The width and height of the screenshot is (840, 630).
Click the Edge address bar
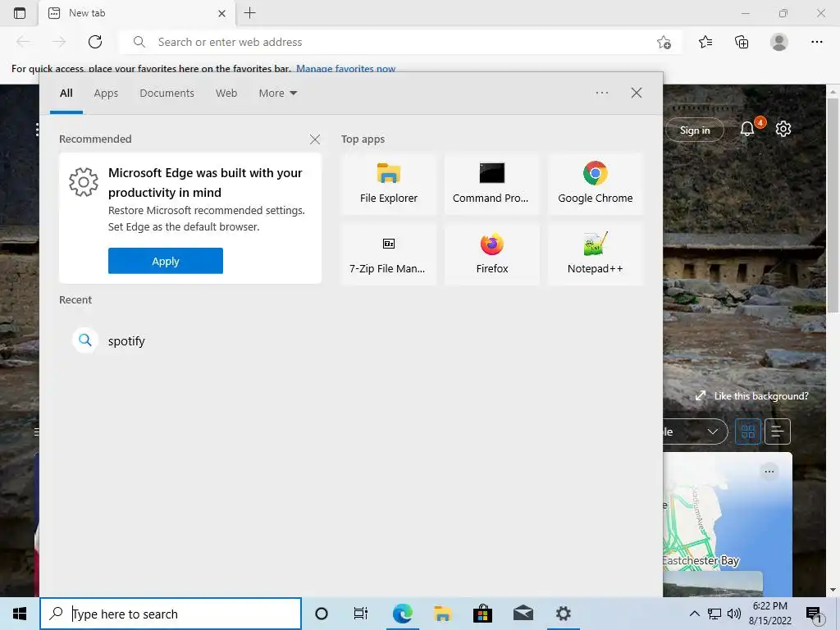(399, 42)
